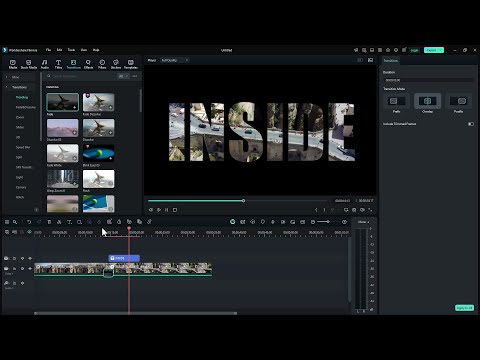This screenshot has width=480, height=360.
Task: Collapse the Transitions category in sidebar
Action: tap(6, 87)
